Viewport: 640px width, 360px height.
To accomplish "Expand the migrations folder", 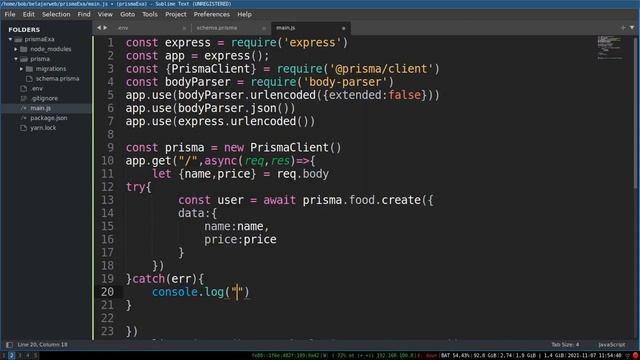I will point(21,69).
